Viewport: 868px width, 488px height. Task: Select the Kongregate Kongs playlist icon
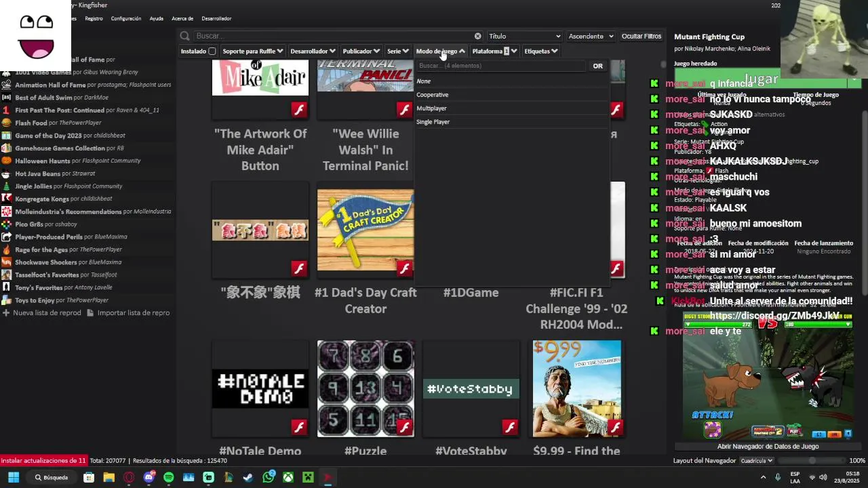tap(6, 199)
